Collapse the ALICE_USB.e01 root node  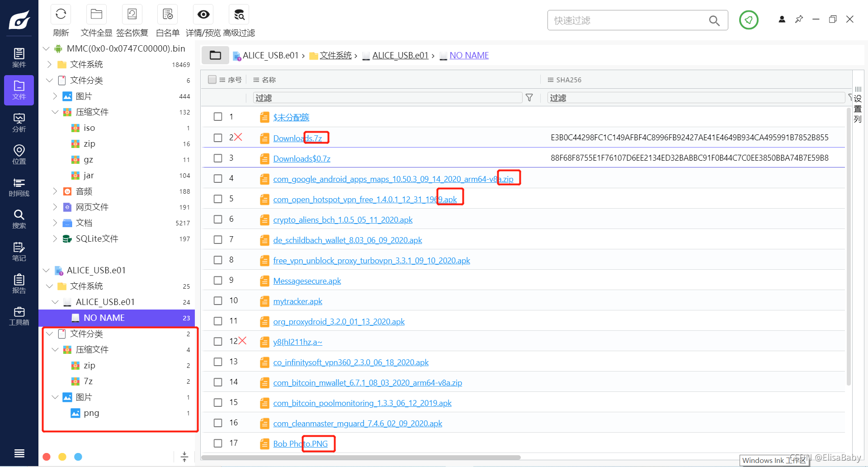pyautogui.click(x=46, y=270)
